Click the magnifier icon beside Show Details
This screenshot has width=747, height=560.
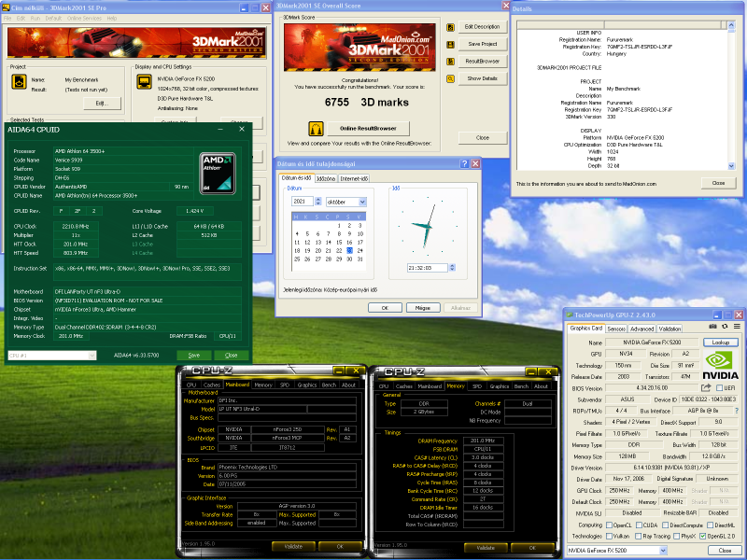coord(450,79)
